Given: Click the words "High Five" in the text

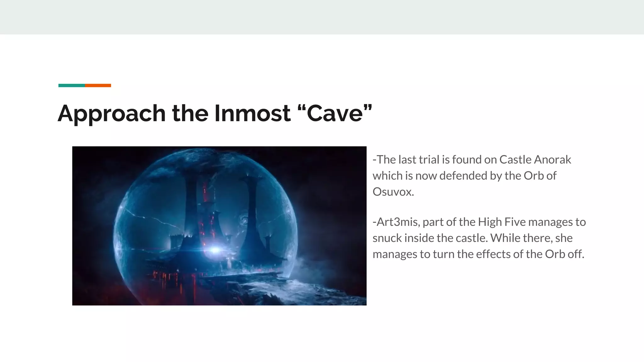Looking at the screenshot, I should click(x=502, y=222).
